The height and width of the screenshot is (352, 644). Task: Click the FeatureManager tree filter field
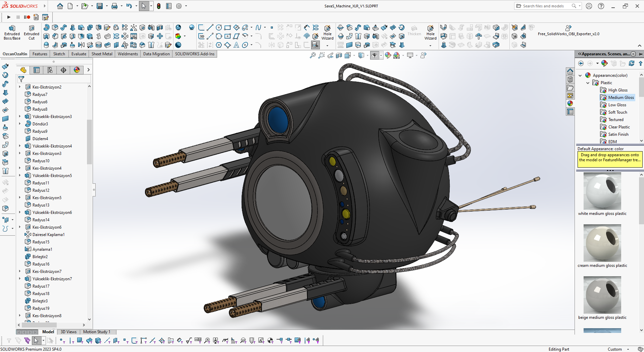point(54,79)
